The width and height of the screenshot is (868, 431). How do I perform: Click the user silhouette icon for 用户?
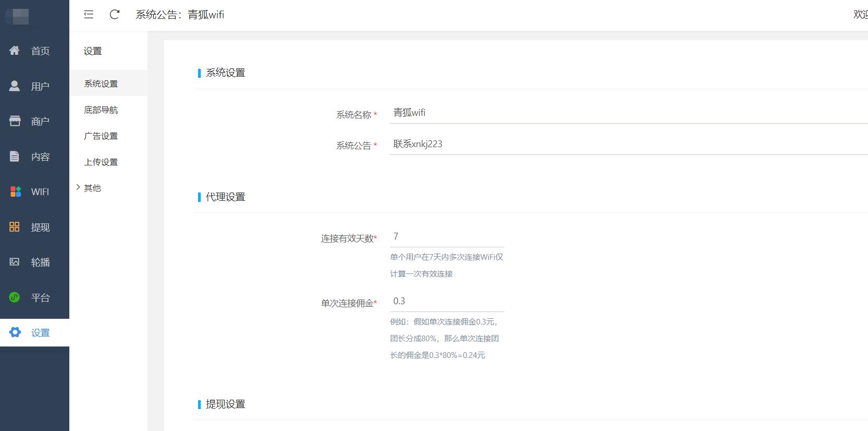15,86
